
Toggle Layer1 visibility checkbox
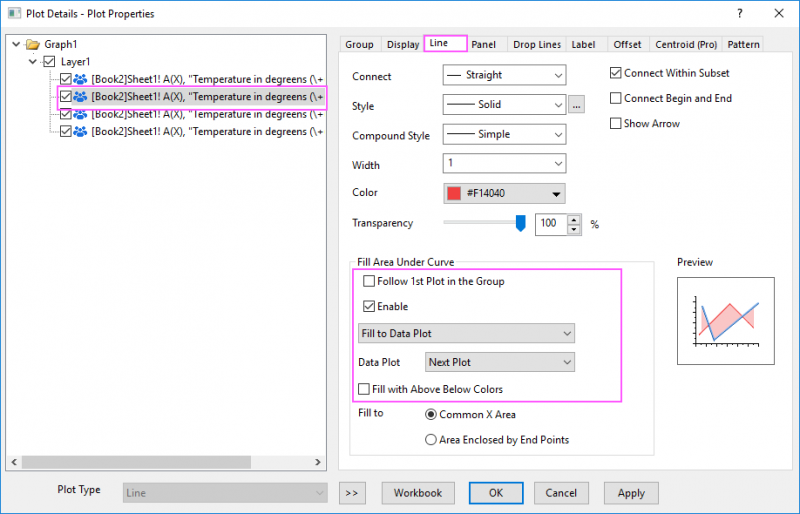49,62
